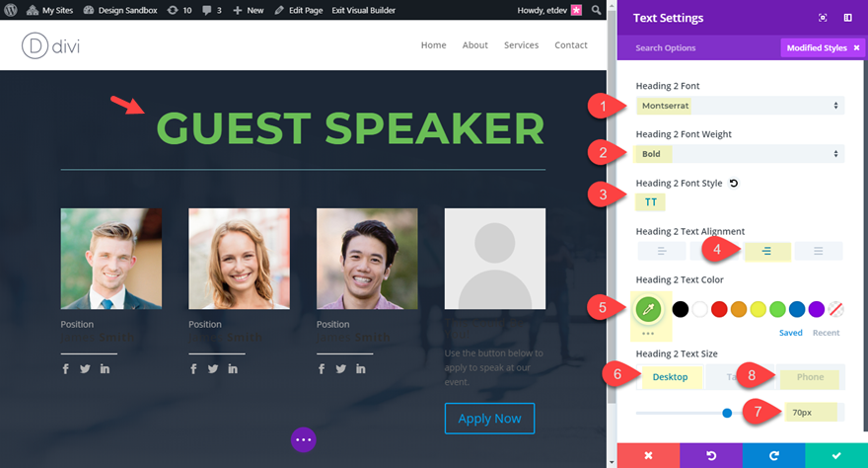This screenshot has width=868, height=468.
Task: Reset Heading 2 Font Style icon
Action: (734, 183)
